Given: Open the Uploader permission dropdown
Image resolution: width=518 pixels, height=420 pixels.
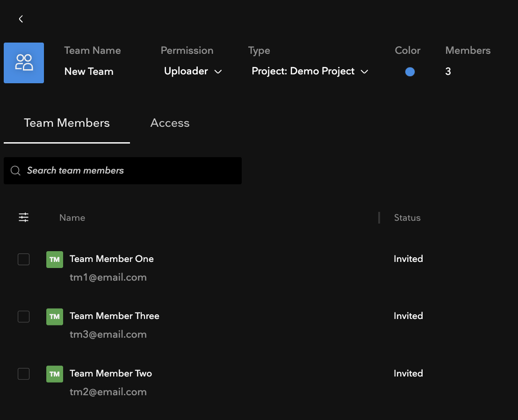Looking at the screenshot, I should [193, 71].
